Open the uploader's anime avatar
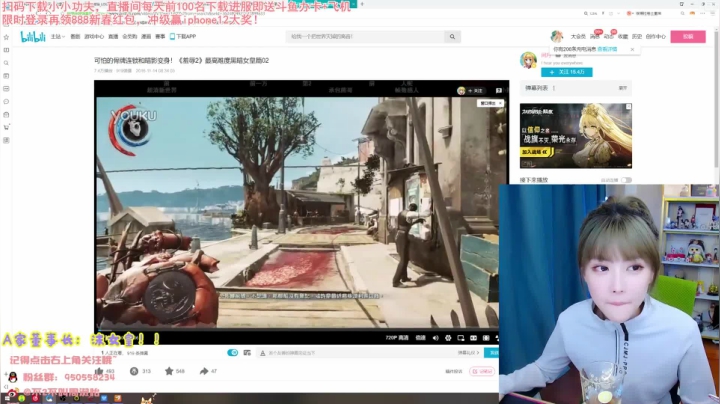Screen dimensions: 720x404 tap(529, 61)
